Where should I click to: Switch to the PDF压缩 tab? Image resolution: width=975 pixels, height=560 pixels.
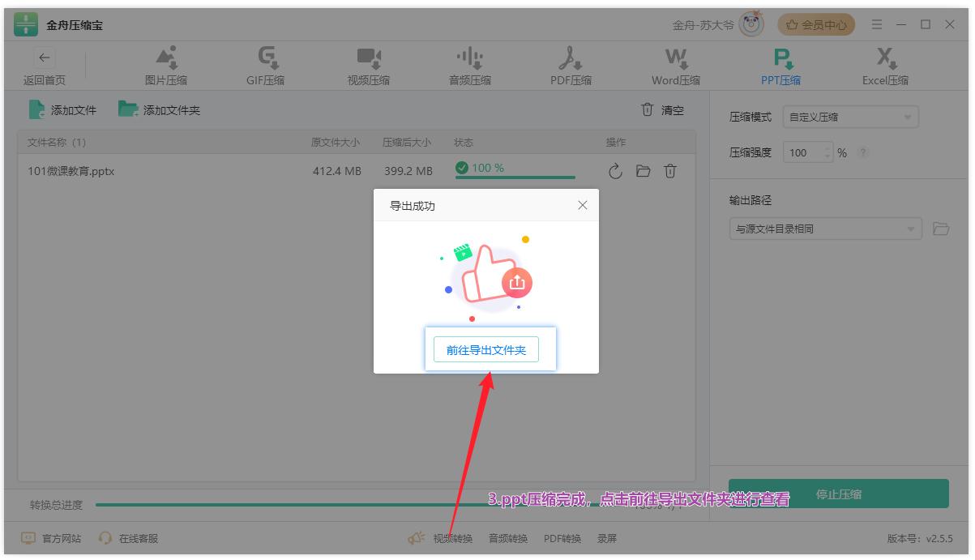[x=571, y=66]
